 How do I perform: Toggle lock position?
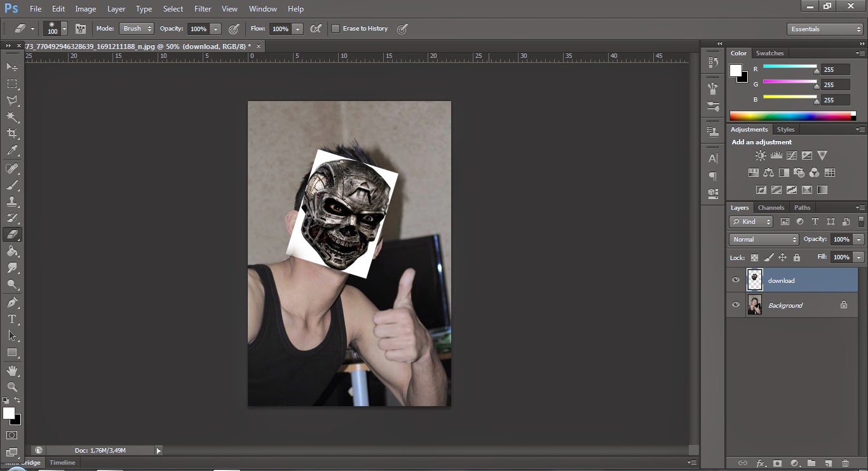tap(782, 257)
